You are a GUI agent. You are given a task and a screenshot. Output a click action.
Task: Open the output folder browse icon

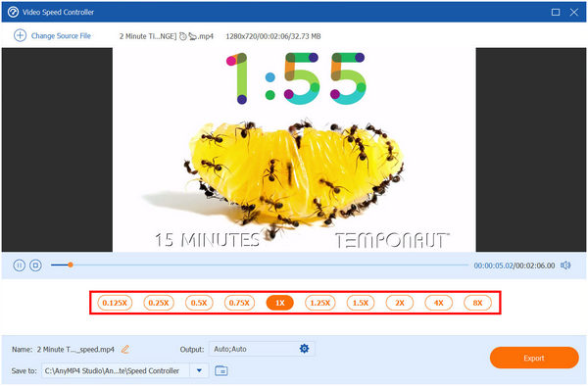(x=221, y=370)
